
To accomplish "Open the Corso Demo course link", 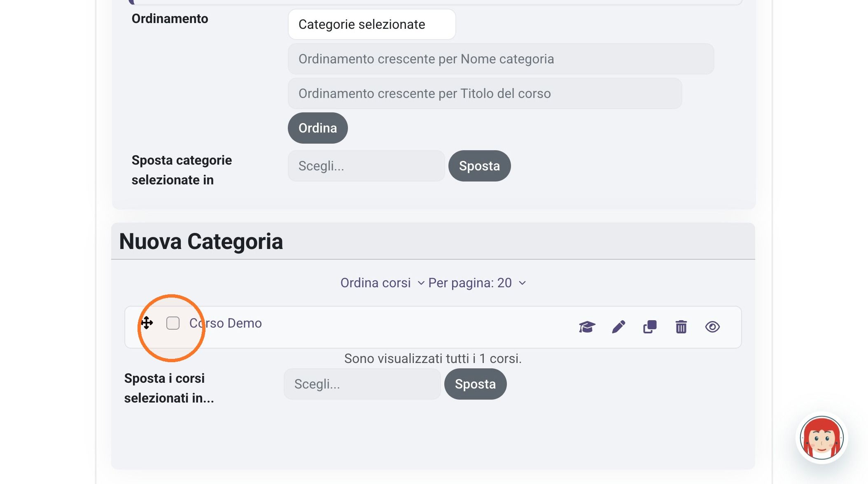I will click(x=225, y=323).
